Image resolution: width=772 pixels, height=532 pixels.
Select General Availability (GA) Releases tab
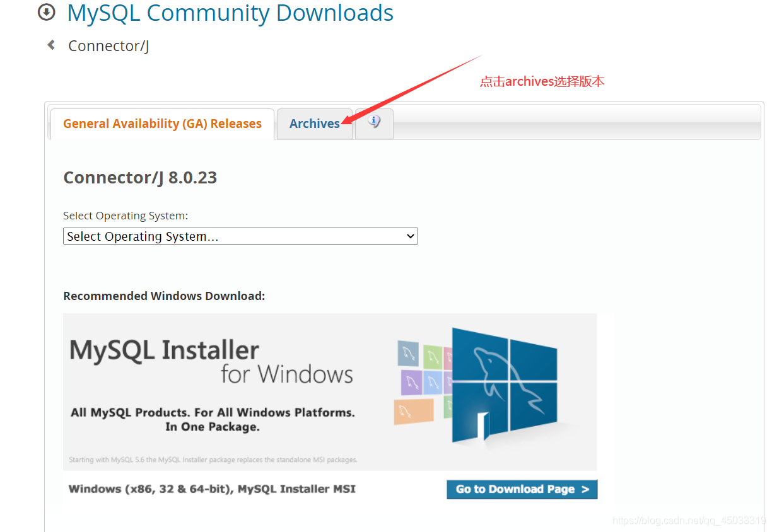tap(162, 124)
